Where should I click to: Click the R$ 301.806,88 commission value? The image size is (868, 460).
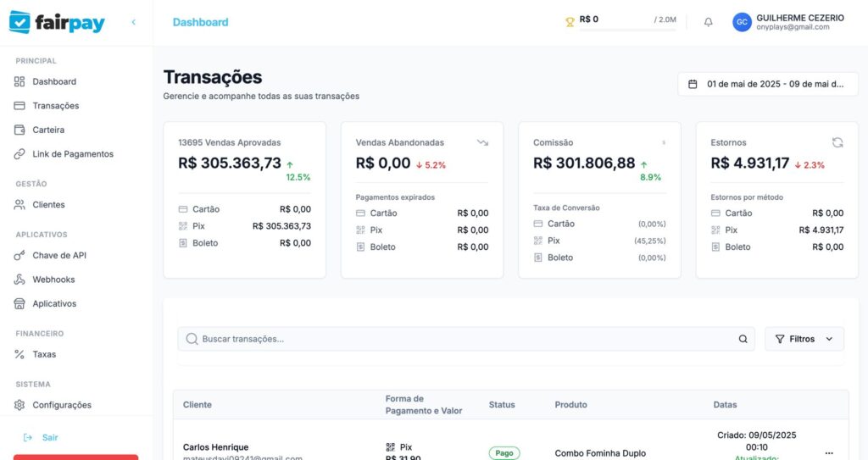(x=584, y=163)
